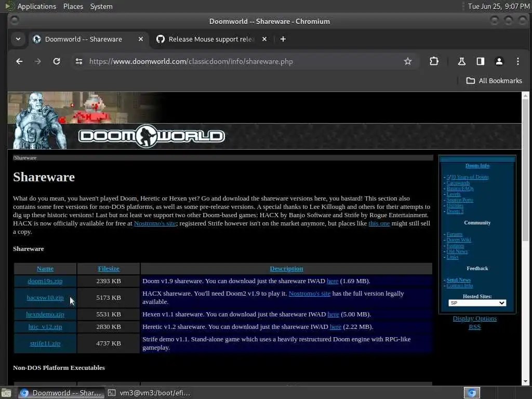
Task: Sort table by Filesize column header
Action: (109, 269)
